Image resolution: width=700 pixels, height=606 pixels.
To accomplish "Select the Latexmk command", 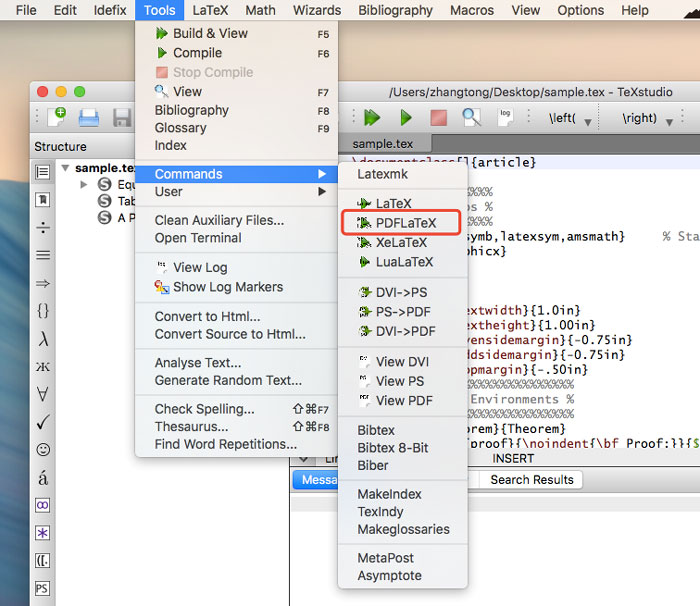I will [x=403, y=174].
